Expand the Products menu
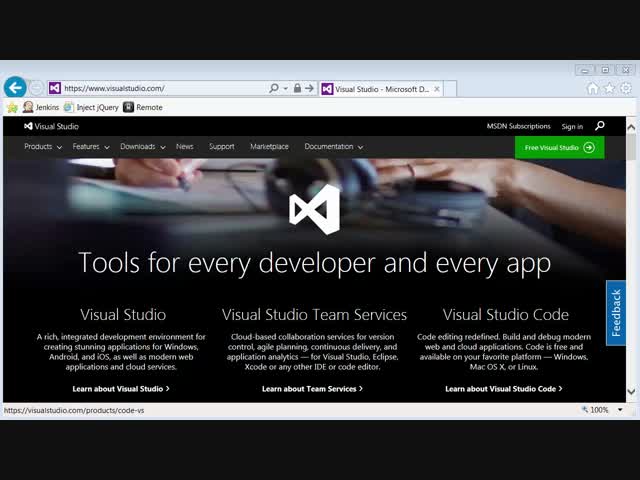Image resolution: width=640 pixels, height=480 pixels. (43, 147)
